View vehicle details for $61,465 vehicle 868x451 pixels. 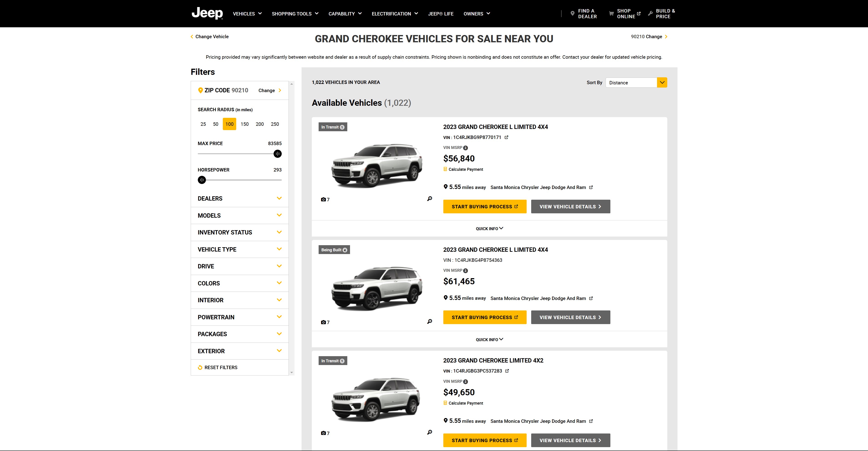tap(571, 317)
